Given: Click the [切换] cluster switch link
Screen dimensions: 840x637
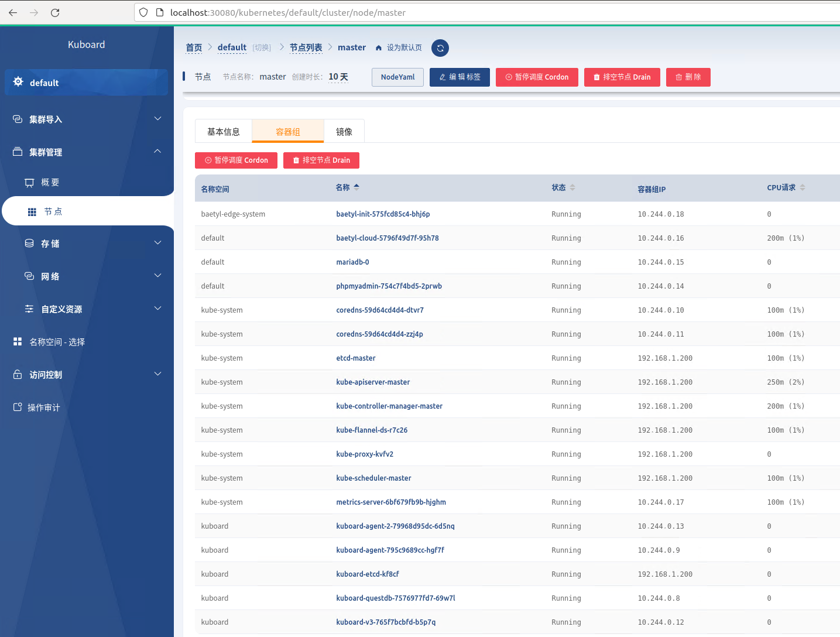Looking at the screenshot, I should [262, 48].
